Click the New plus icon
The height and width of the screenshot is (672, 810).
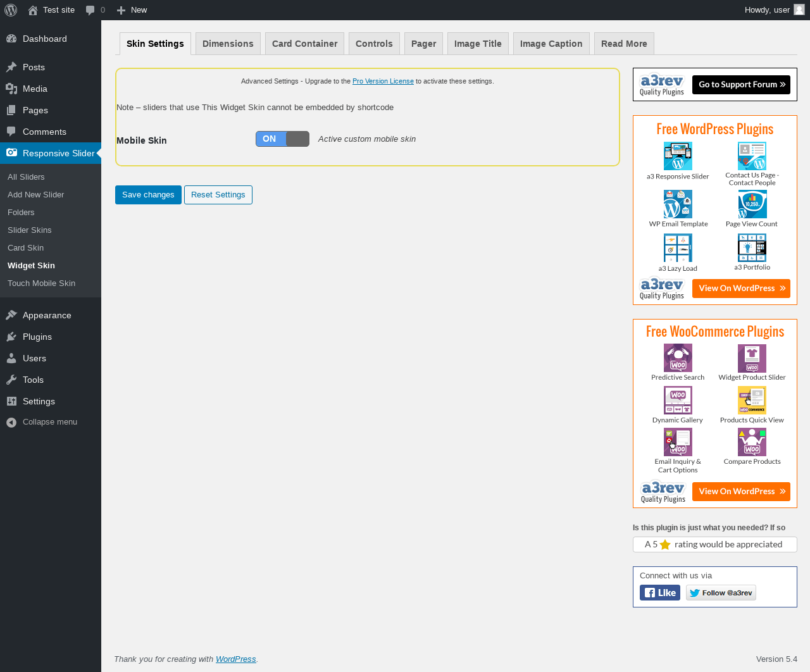point(121,10)
